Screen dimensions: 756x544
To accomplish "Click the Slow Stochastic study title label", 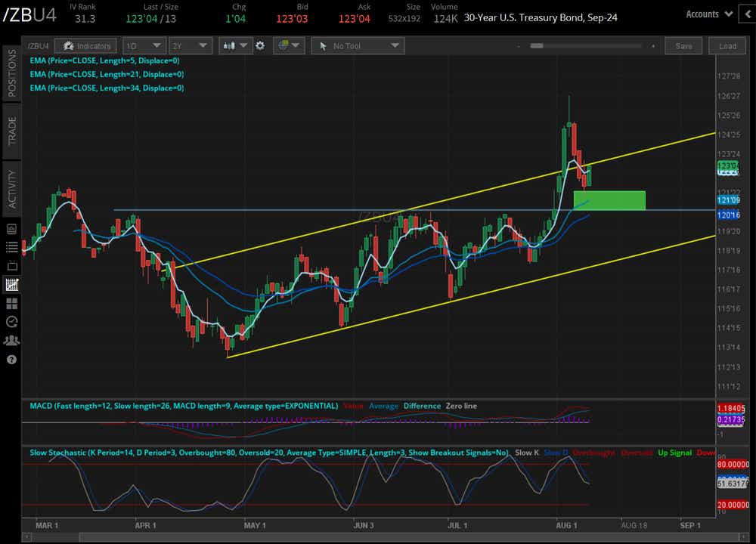I will [x=269, y=453].
